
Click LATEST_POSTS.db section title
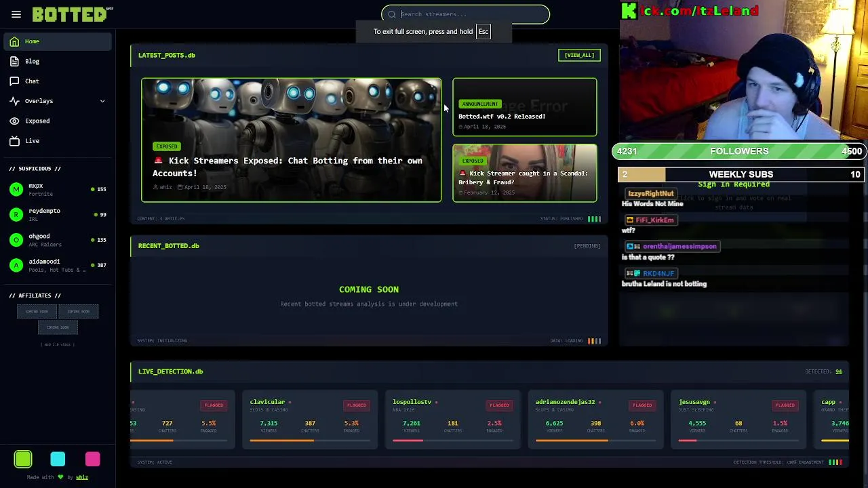pos(167,55)
